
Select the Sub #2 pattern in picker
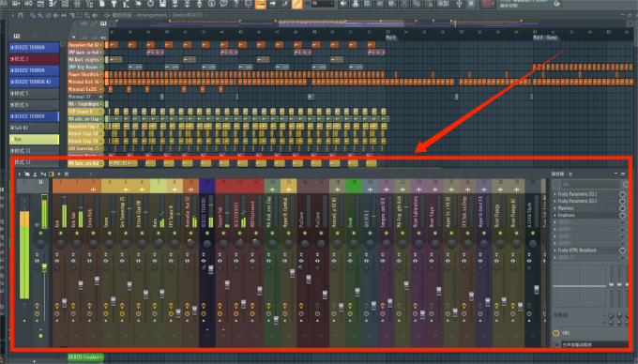click(34, 128)
